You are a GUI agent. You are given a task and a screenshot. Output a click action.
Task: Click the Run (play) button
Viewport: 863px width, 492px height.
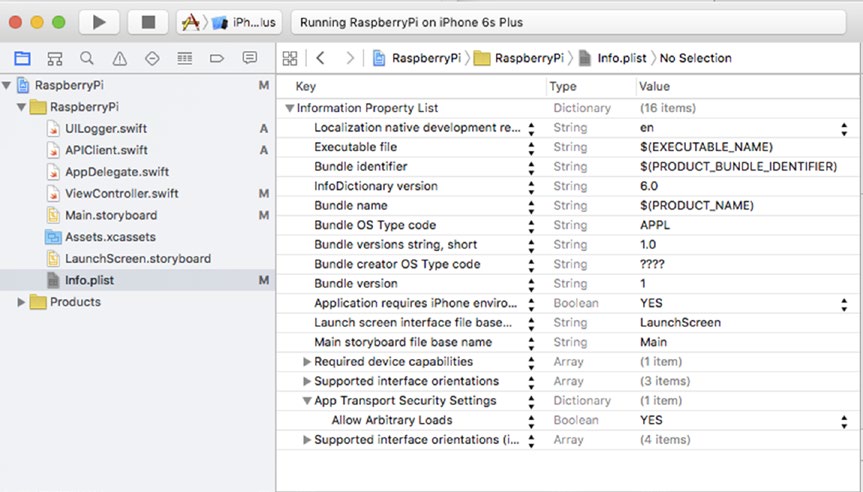pyautogui.click(x=98, y=21)
